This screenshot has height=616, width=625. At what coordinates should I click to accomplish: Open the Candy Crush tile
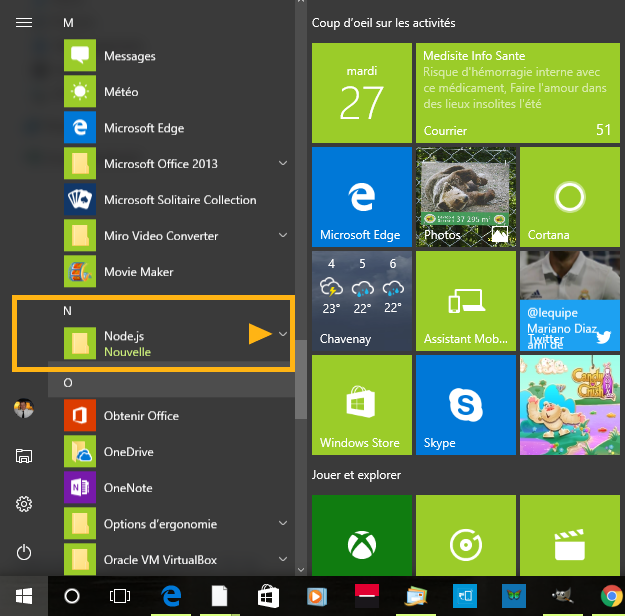(x=570, y=405)
